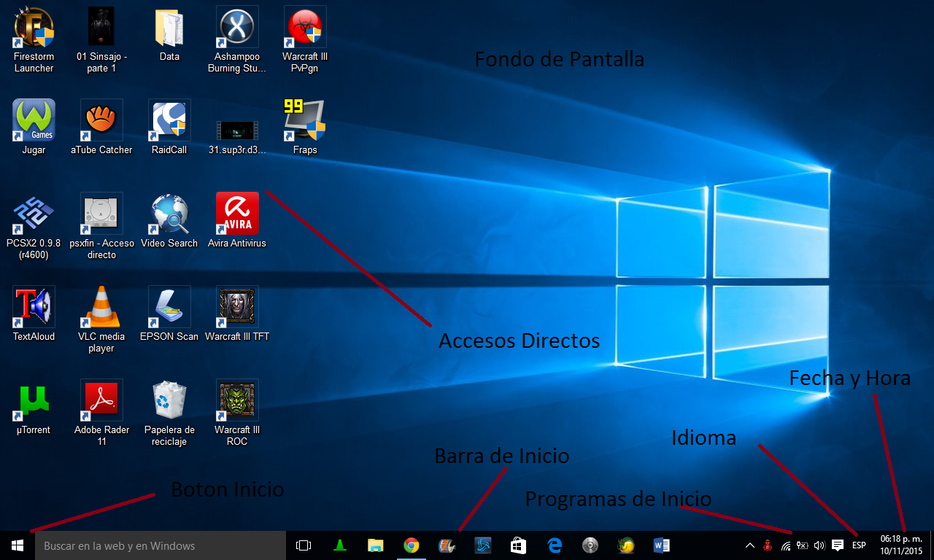The image size is (934, 560).
Task: Open EPSON Scan from the desktop
Action: 169,306
